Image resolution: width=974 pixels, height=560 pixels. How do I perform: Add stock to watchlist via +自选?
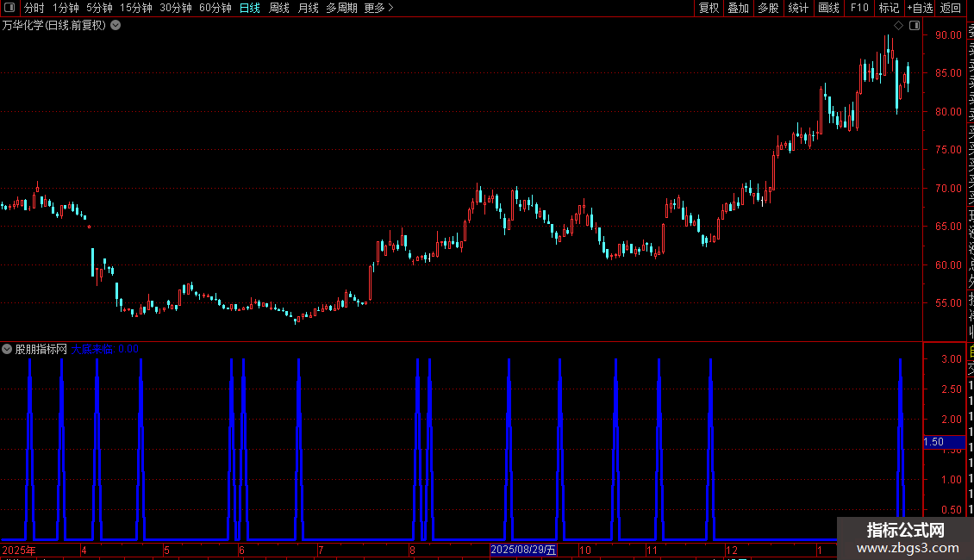(x=920, y=8)
